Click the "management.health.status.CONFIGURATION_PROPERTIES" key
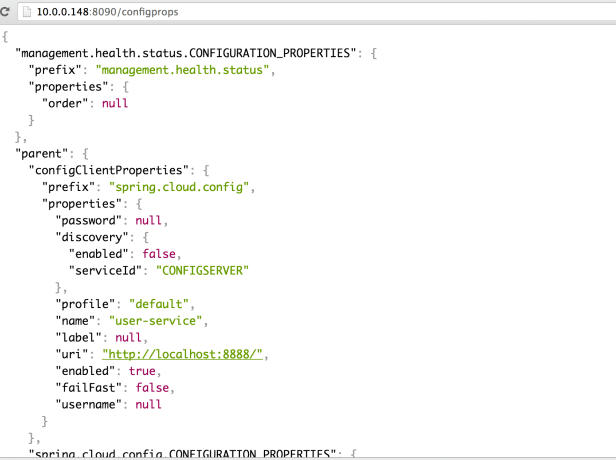This screenshot has width=616, height=460. point(185,53)
